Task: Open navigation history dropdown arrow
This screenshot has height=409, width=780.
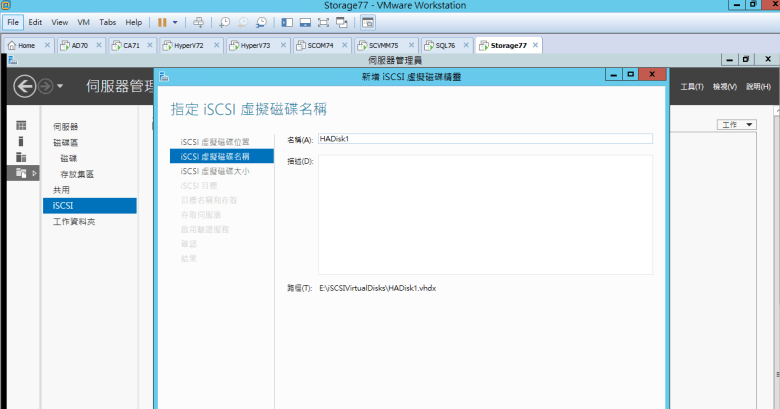Action: [x=60, y=87]
